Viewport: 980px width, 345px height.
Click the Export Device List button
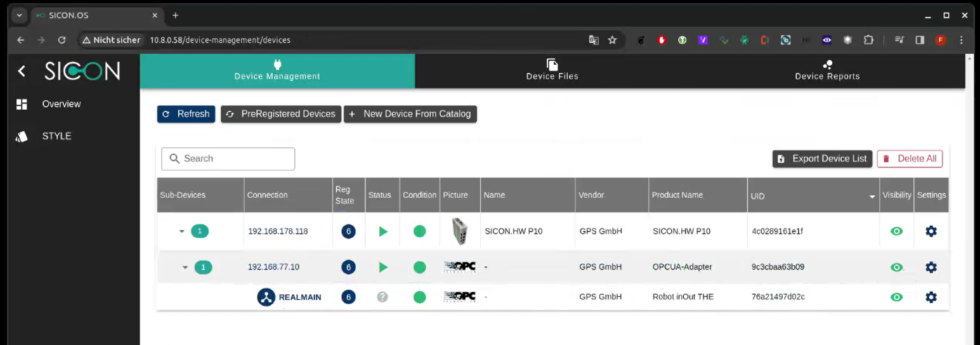coord(822,159)
